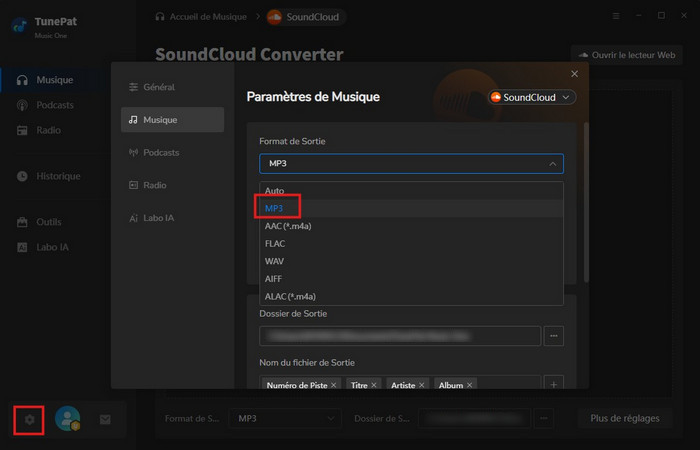700x450 pixels.
Task: Open settings via the gear icon
Action: (30, 420)
